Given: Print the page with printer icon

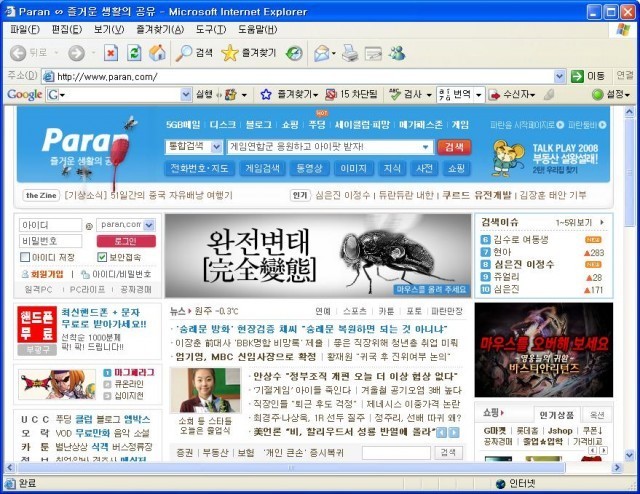Looking at the screenshot, I should [350, 53].
